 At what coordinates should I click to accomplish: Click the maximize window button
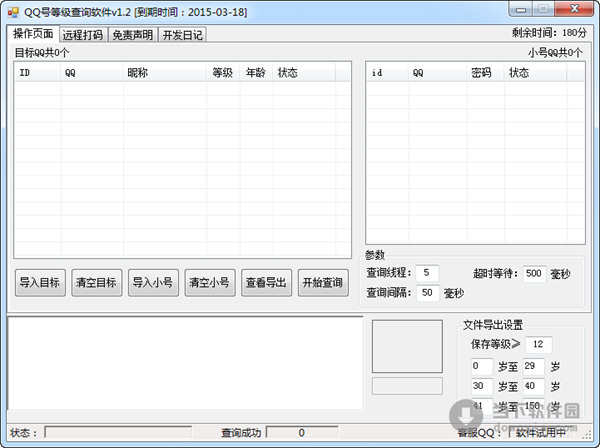(543, 9)
